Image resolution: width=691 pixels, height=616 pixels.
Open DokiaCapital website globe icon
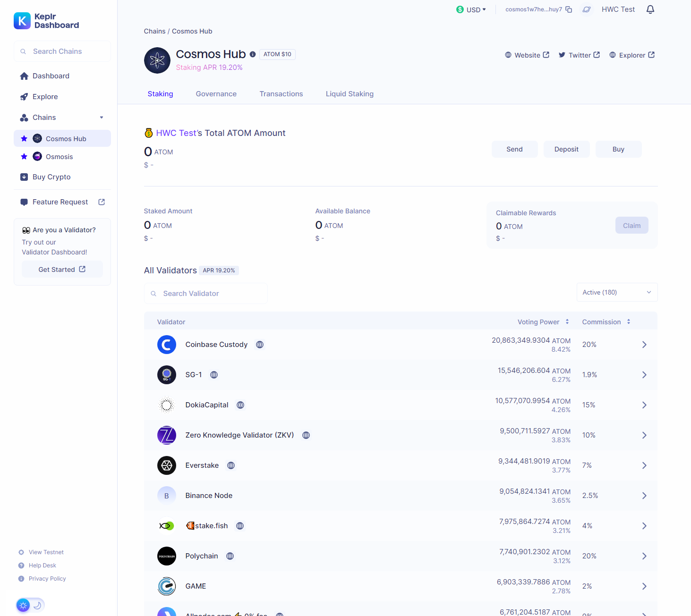coord(240,405)
